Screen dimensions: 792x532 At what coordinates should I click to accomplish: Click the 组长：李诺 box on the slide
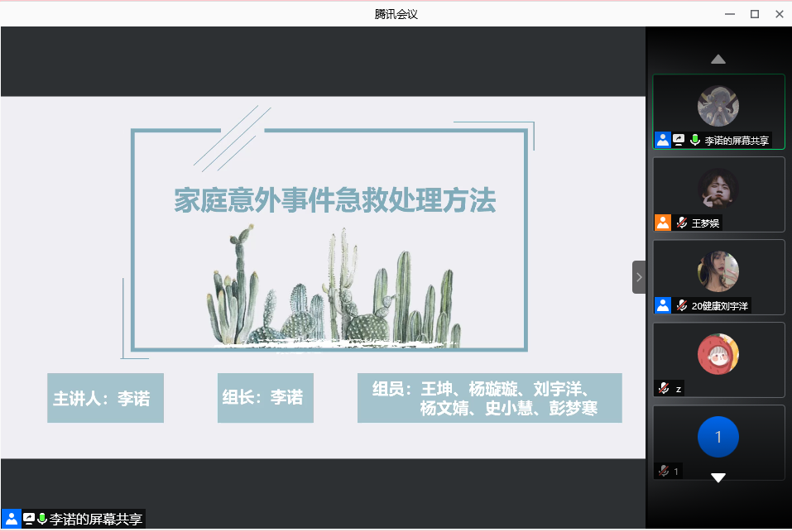pyautogui.click(x=265, y=398)
